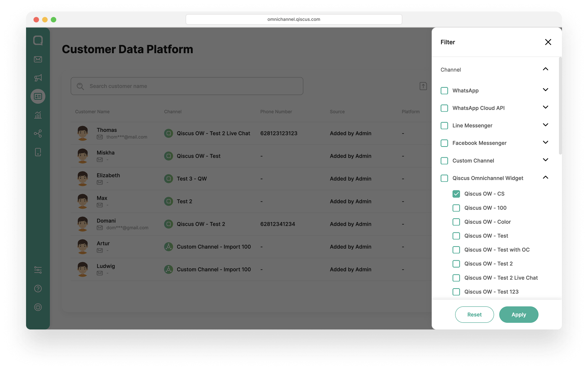Viewport: 588px width, 370px height.
Task: Select customer name Ludwig
Action: pyautogui.click(x=106, y=266)
